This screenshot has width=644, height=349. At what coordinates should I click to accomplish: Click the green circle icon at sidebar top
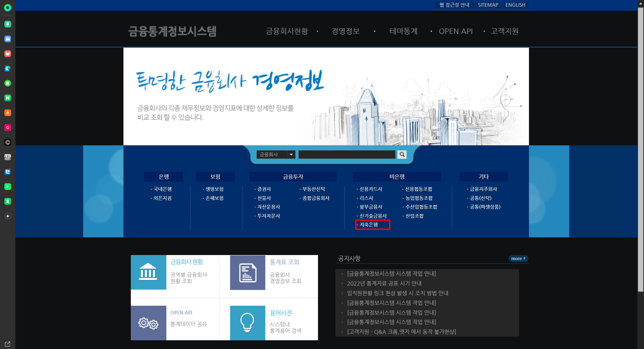[8, 8]
